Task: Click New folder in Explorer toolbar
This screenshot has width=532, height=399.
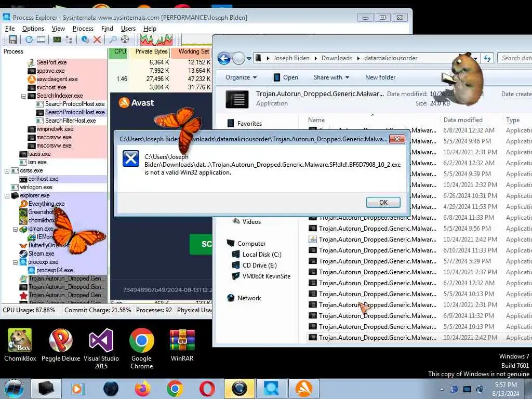Action: pyautogui.click(x=380, y=77)
